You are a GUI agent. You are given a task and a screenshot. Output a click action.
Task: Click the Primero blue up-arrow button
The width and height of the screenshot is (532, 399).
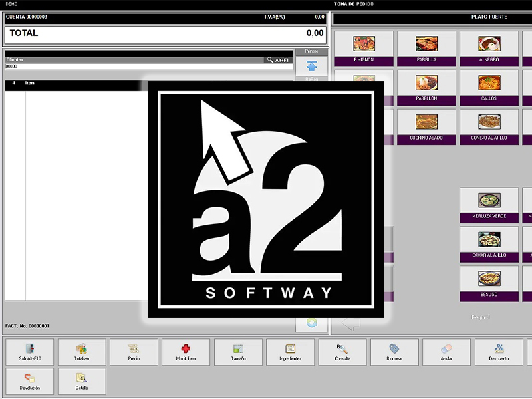[311, 66]
